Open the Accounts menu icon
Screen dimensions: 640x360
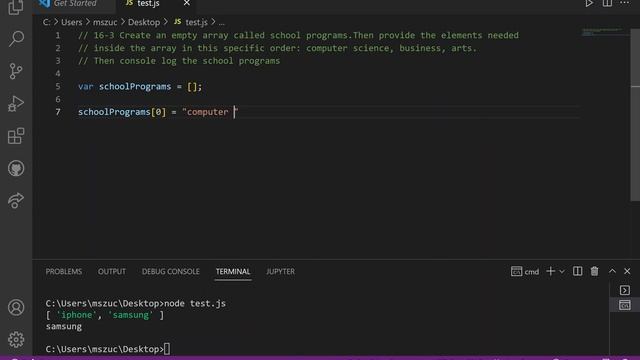point(16,307)
